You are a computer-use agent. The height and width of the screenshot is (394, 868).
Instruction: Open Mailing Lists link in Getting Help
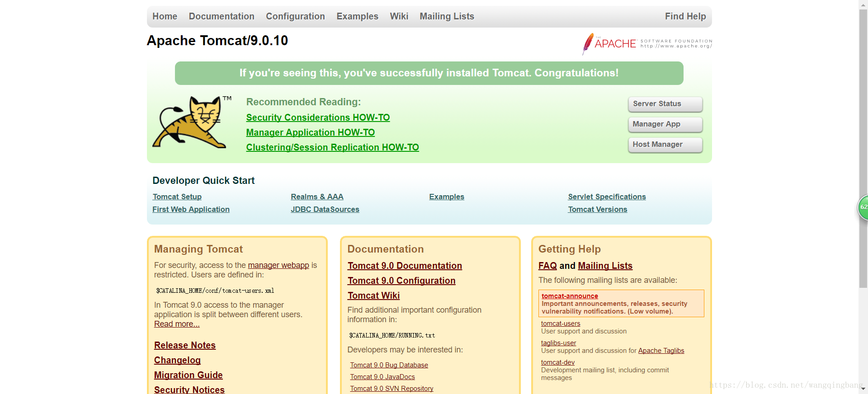[605, 266]
